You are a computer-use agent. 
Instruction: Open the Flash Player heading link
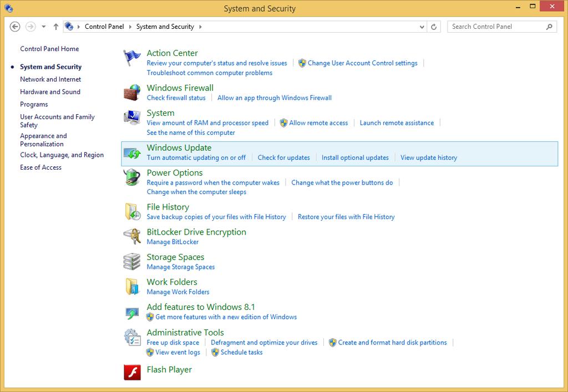(169, 370)
